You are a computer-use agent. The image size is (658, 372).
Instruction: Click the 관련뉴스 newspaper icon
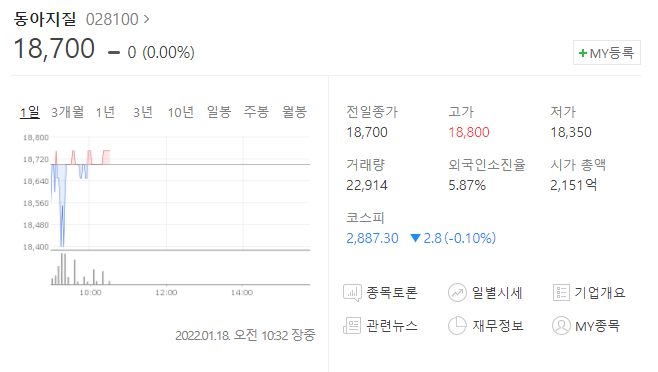tap(352, 325)
